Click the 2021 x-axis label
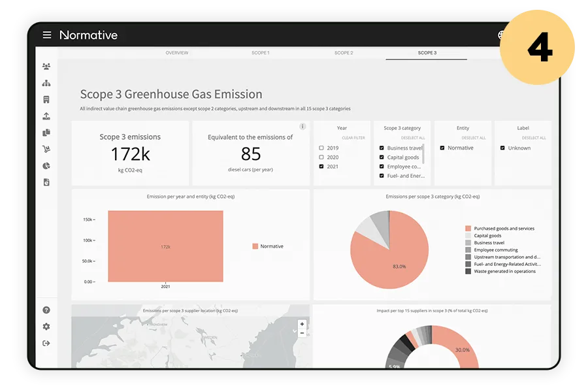588x392 pixels. click(x=165, y=287)
